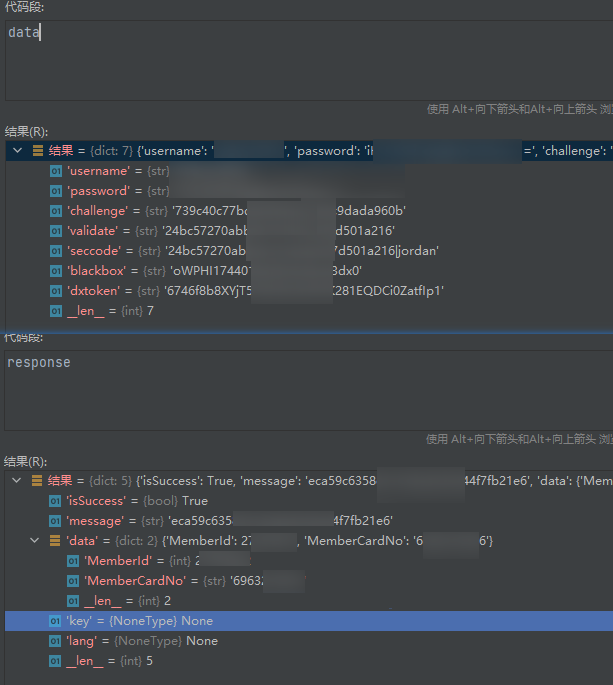Select the 'challenge' variable row
613x685 pixels.
coord(309,211)
